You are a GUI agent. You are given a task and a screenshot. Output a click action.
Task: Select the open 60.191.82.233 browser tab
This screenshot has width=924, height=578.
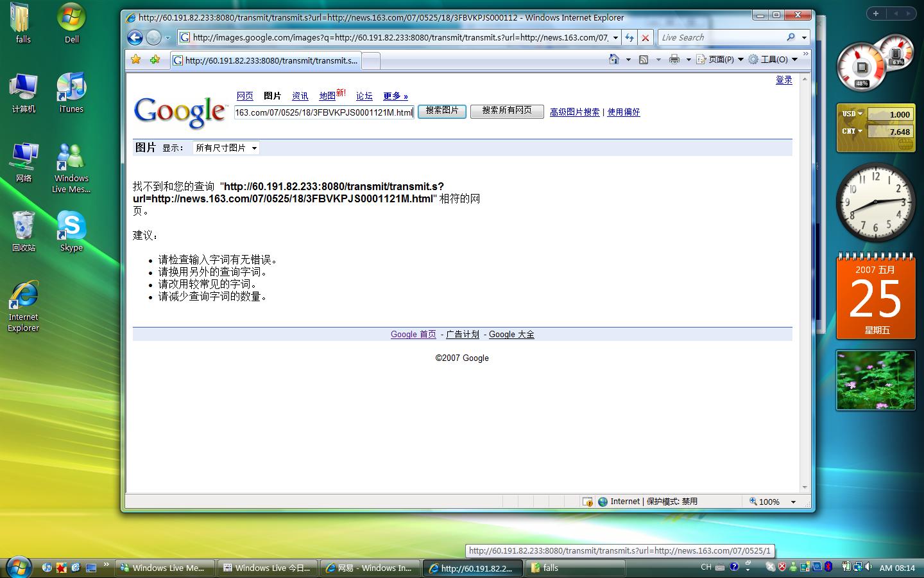[266, 60]
